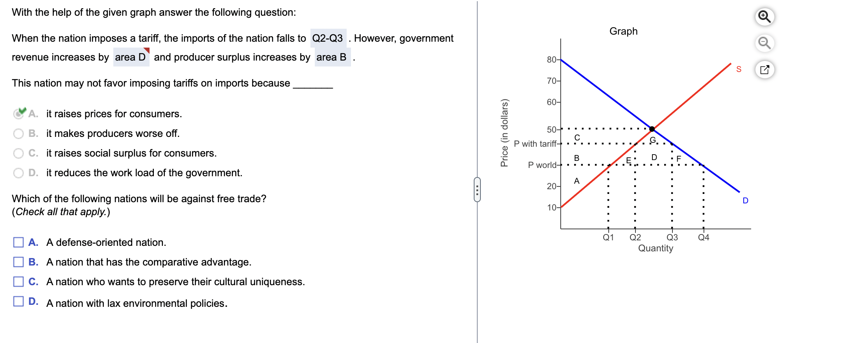Check 'A defense-oriented nation'
Viewport: 868px width, 343px height.
[18, 243]
